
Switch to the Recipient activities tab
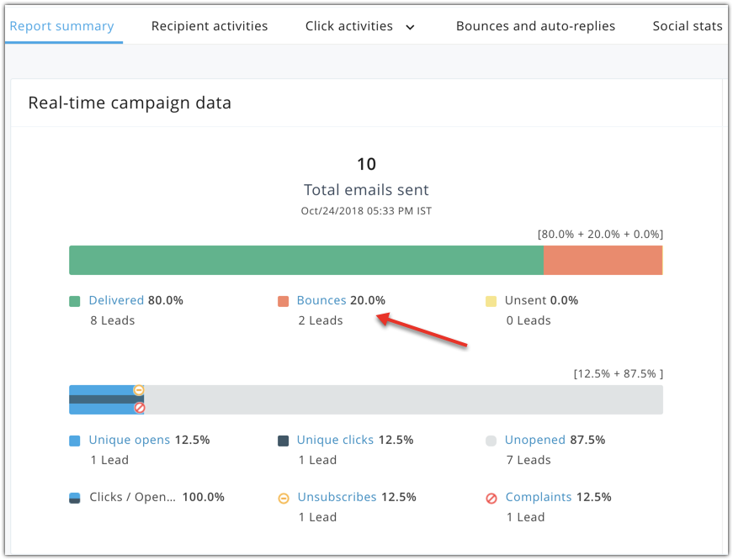[210, 26]
